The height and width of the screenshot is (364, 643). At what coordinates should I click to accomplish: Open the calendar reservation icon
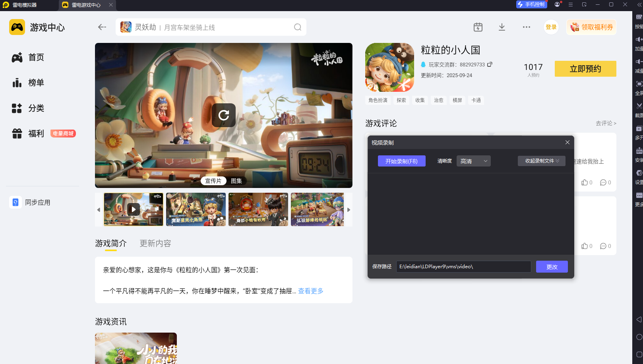478,27
